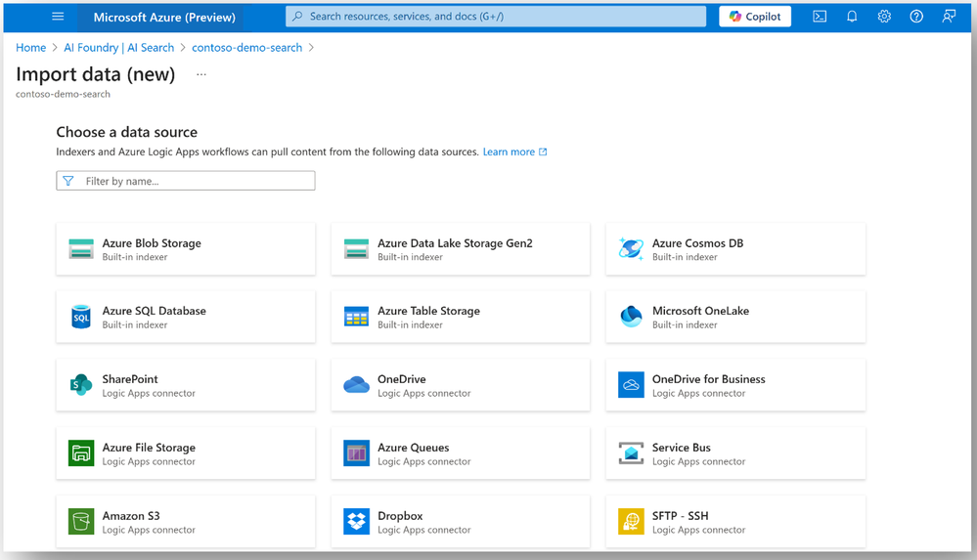The height and width of the screenshot is (560, 977).
Task: Select Service Bus title text
Action: click(x=681, y=448)
